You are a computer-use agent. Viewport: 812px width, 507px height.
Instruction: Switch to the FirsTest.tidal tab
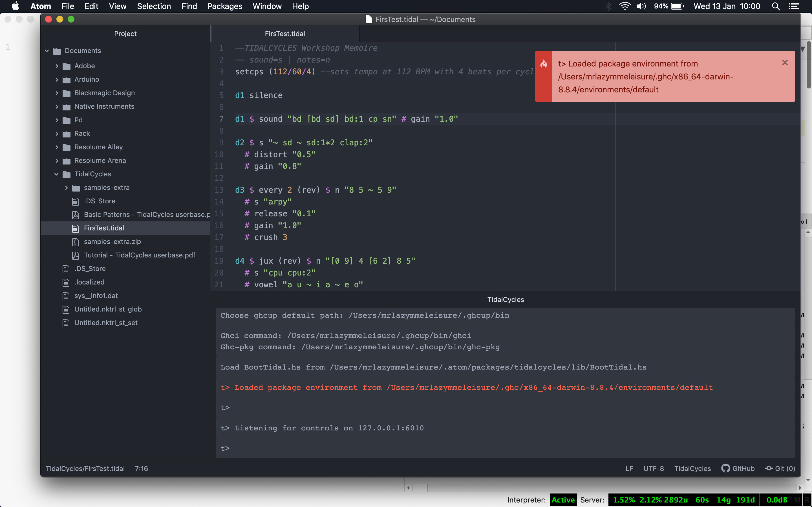(x=284, y=34)
